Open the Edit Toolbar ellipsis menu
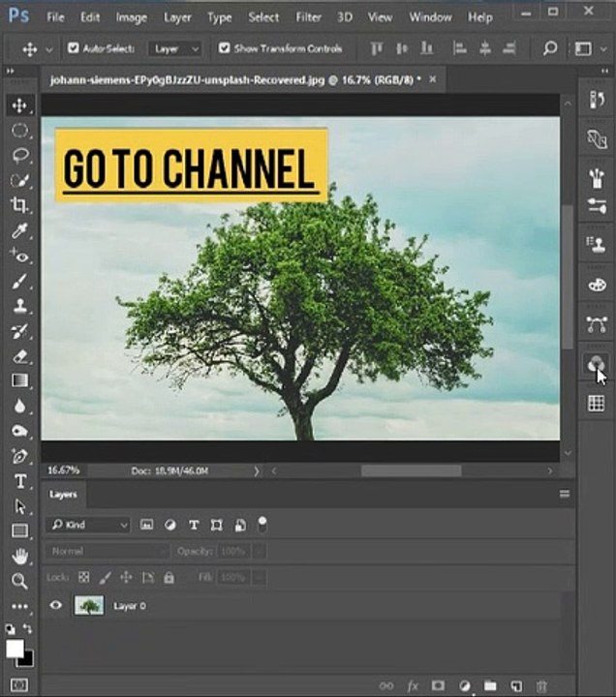Screen dimensions: 616x697 click(19, 606)
